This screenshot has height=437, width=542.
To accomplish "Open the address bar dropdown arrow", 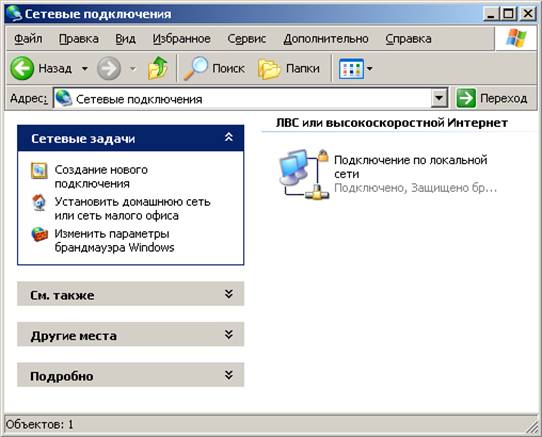I will click(x=439, y=99).
